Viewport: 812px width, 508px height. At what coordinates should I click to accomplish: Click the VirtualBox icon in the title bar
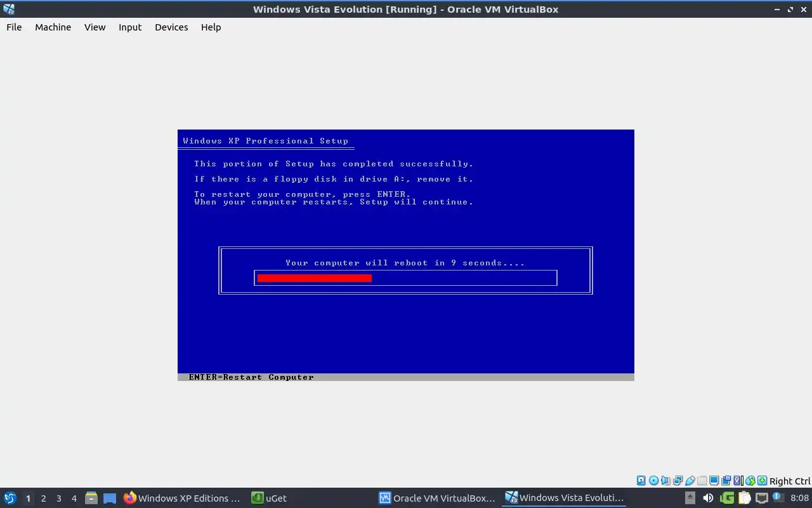9,9
